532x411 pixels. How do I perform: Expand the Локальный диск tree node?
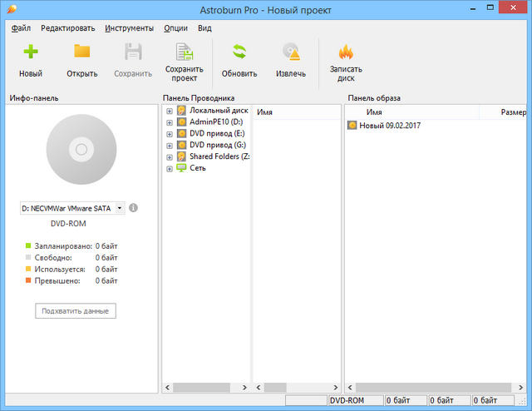[170, 111]
